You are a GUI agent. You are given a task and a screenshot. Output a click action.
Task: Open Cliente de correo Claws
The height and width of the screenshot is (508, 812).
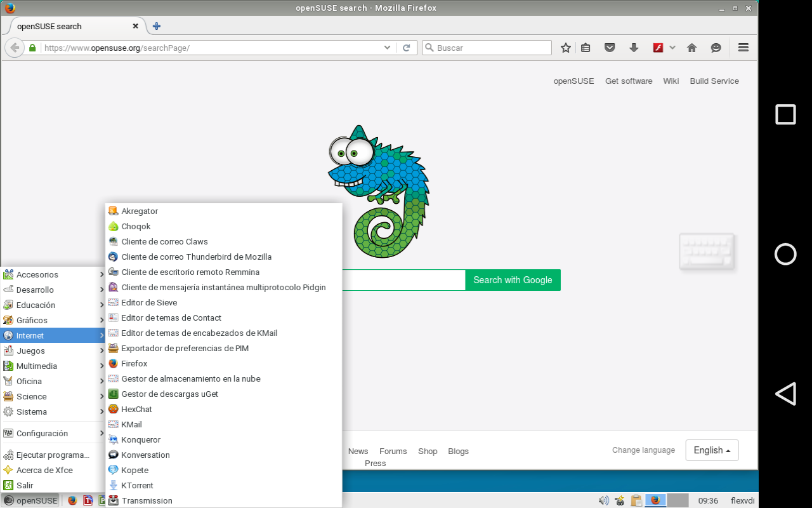click(223, 241)
